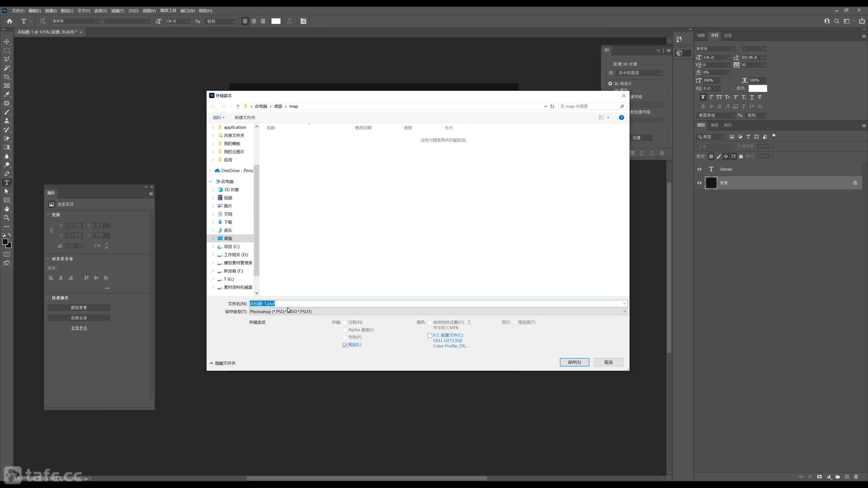
Task: Select the Polygonal Lasso tool
Action: coord(7,59)
